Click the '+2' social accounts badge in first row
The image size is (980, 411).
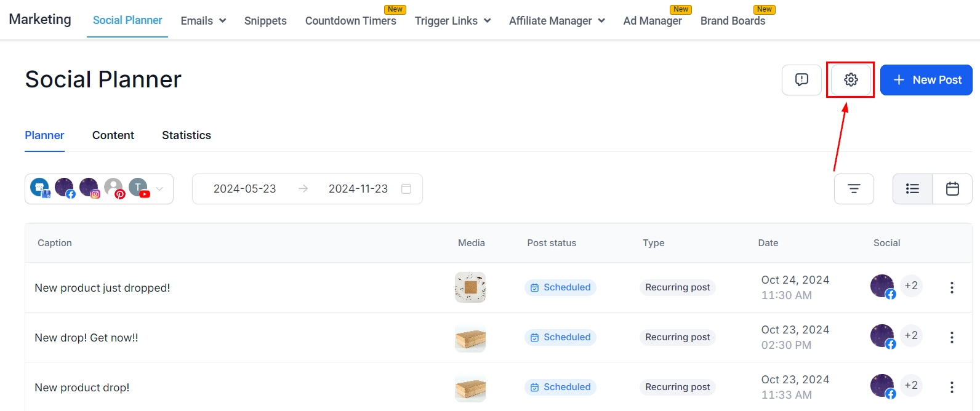(x=911, y=285)
